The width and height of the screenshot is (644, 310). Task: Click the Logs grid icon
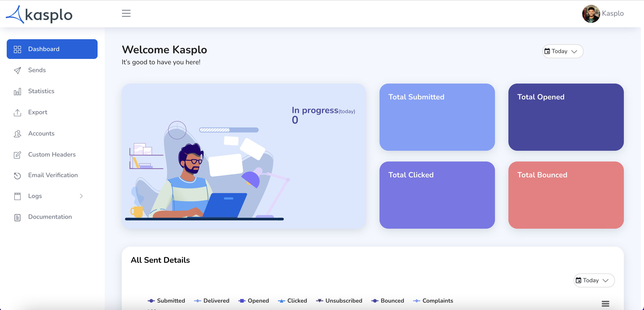click(17, 196)
